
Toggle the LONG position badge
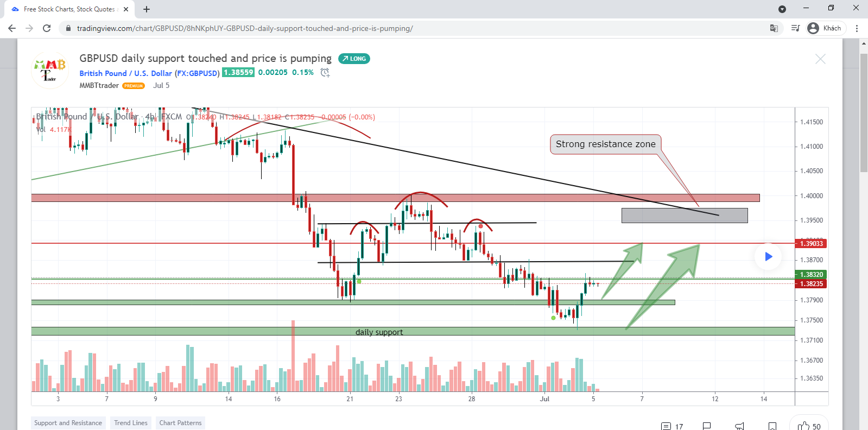point(354,58)
